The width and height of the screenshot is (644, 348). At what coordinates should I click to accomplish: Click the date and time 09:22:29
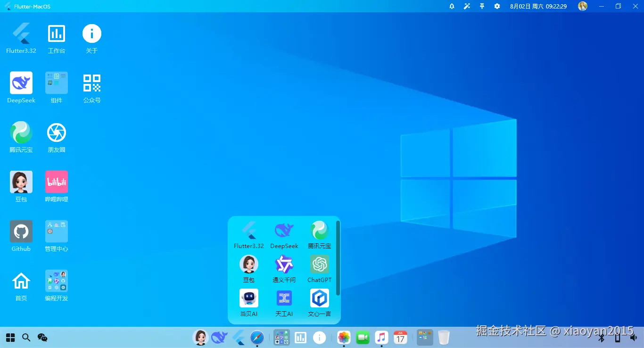pyautogui.click(x=538, y=6)
